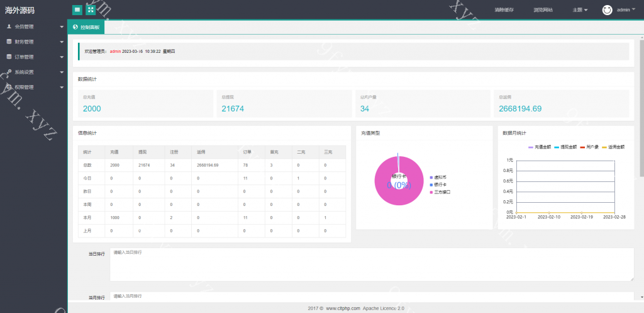Image resolution: width=644 pixels, height=313 pixels.
Task: Toggle 提现金额 line in chart legend
Action: 565,146
